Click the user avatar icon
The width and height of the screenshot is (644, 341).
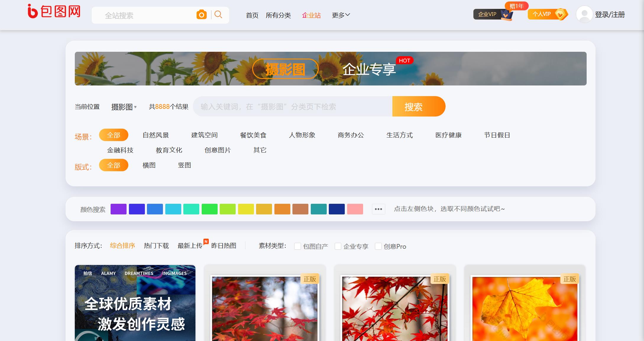[x=584, y=14]
